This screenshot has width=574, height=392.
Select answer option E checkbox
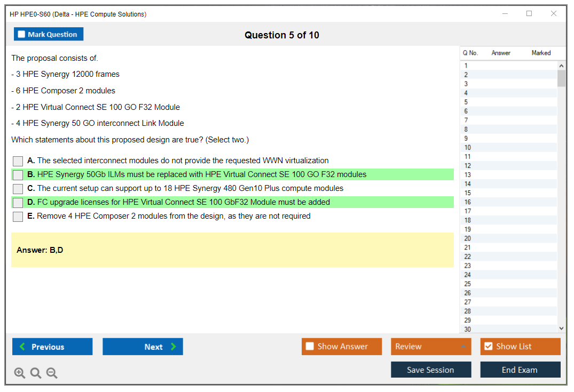[x=18, y=217]
